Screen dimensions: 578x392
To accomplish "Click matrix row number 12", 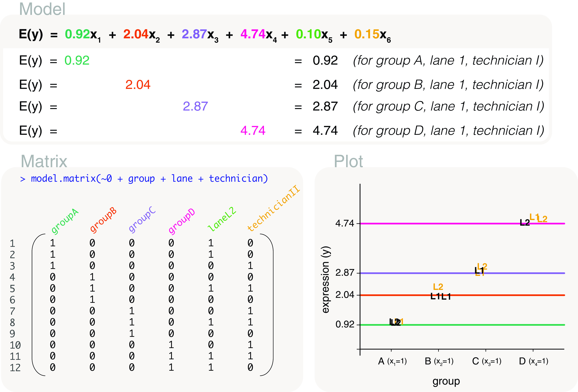I will tap(15, 368).
